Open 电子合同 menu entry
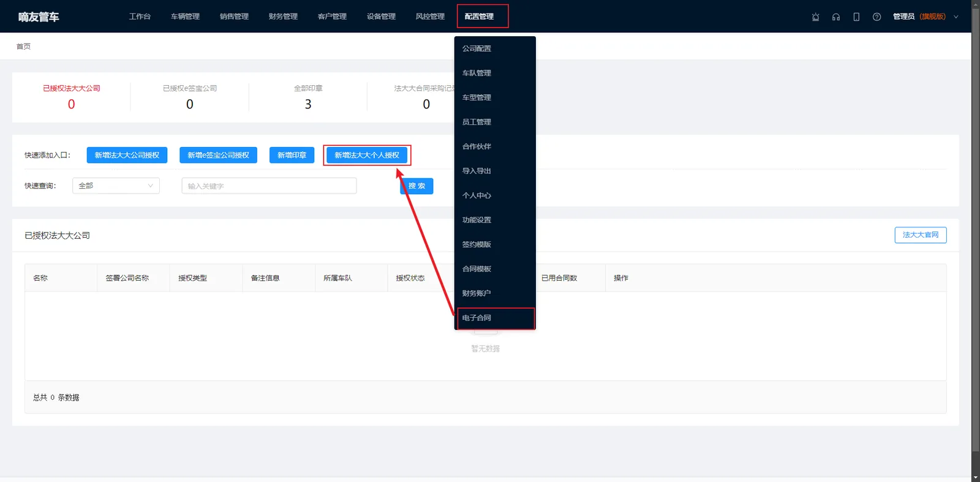Screen dimensions: 980x482 click(495, 318)
